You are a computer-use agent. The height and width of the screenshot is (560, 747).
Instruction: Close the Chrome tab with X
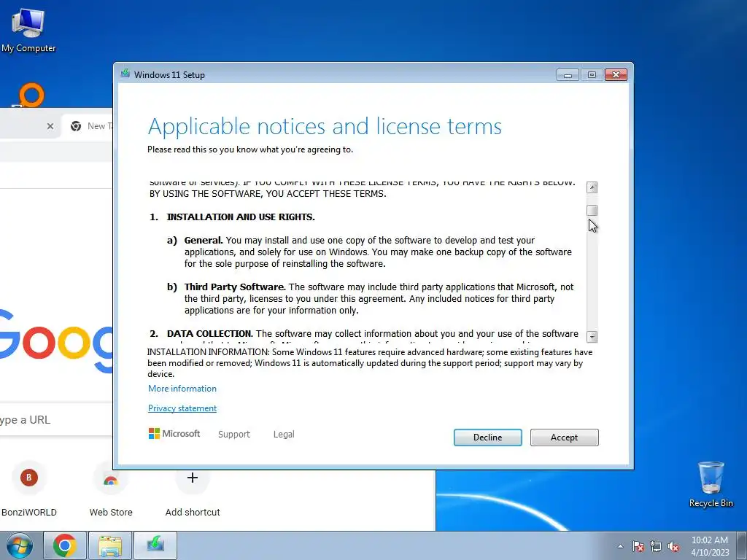click(50, 126)
